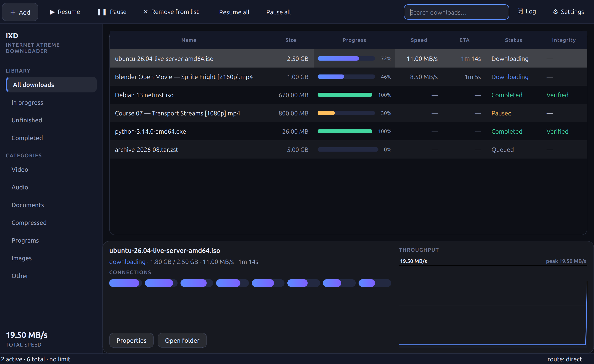Click the 30% paused orange progress bar
594x364 pixels.
[x=346, y=113]
